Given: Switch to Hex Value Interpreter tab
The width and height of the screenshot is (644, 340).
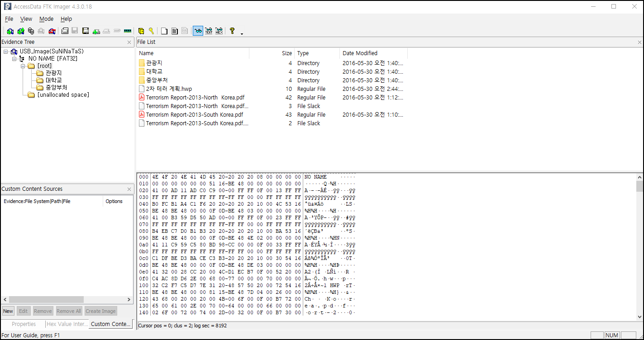Looking at the screenshot, I should click(67, 324).
